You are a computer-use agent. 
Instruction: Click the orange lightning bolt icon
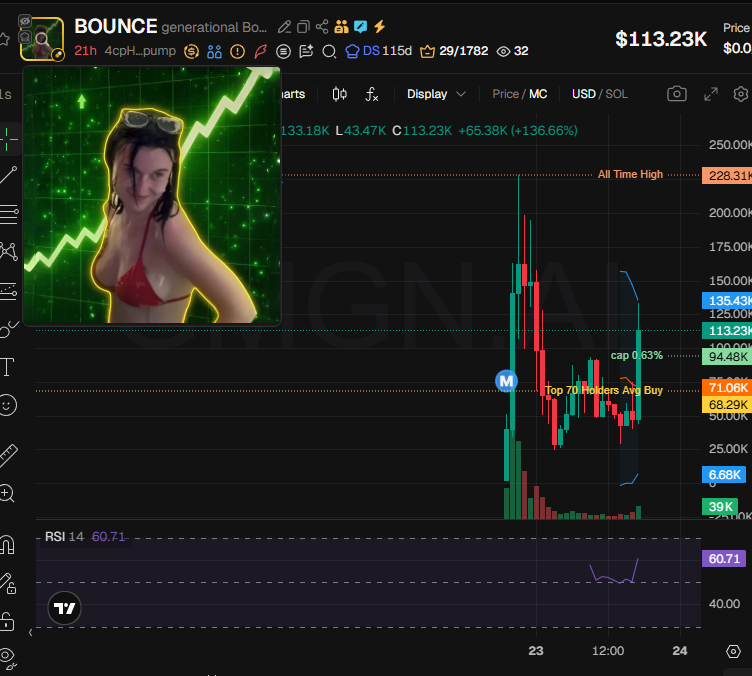[379, 26]
